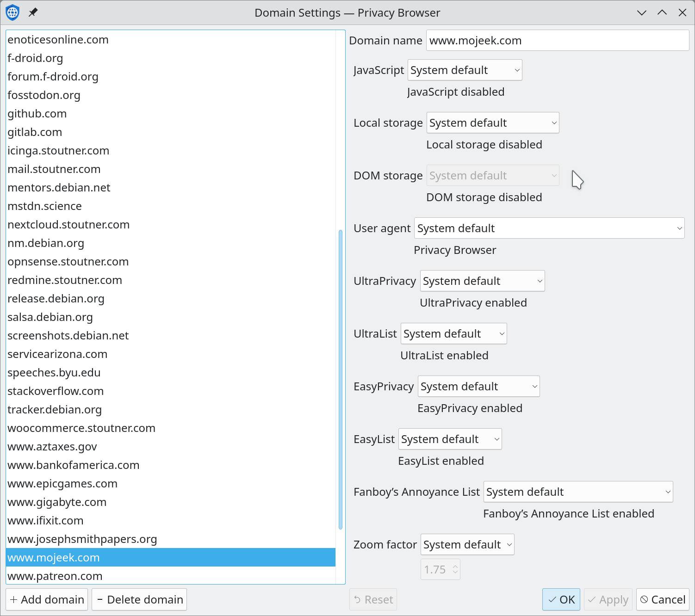Confirm with the OK checkmark button
Screen dimensions: 695x616
point(561,599)
